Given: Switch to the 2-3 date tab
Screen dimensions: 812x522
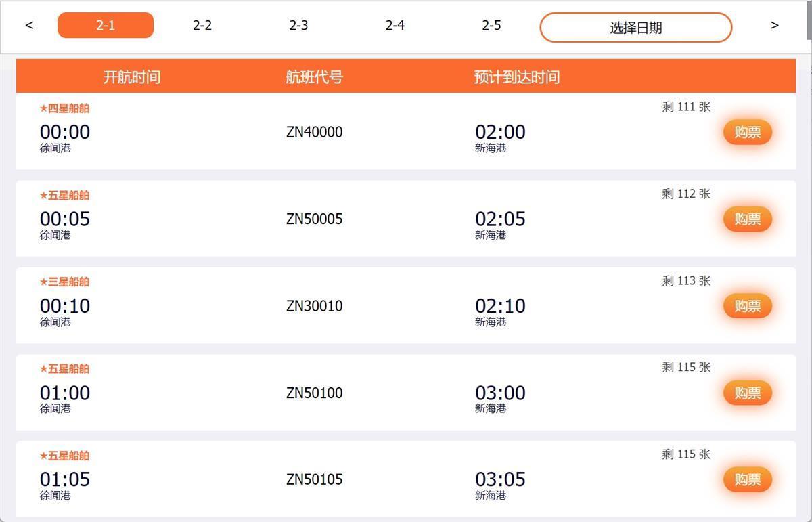Looking at the screenshot, I should click(x=298, y=26).
